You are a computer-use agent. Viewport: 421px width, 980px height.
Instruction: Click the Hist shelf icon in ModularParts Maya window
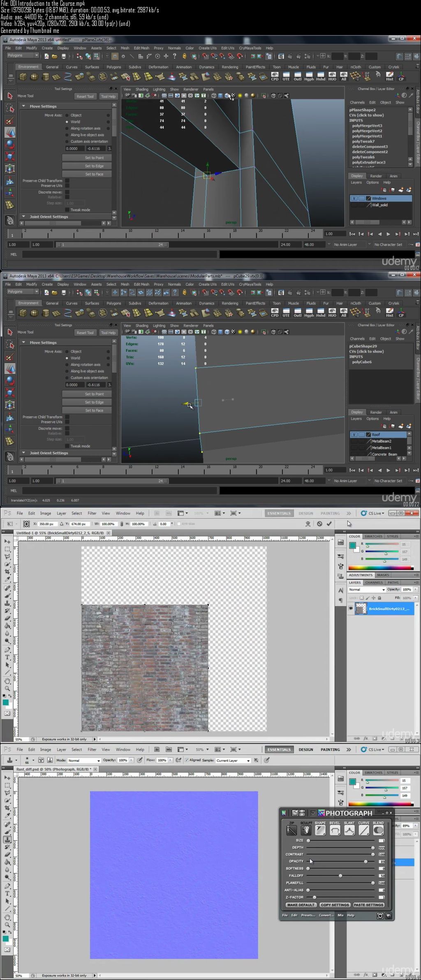(x=389, y=313)
